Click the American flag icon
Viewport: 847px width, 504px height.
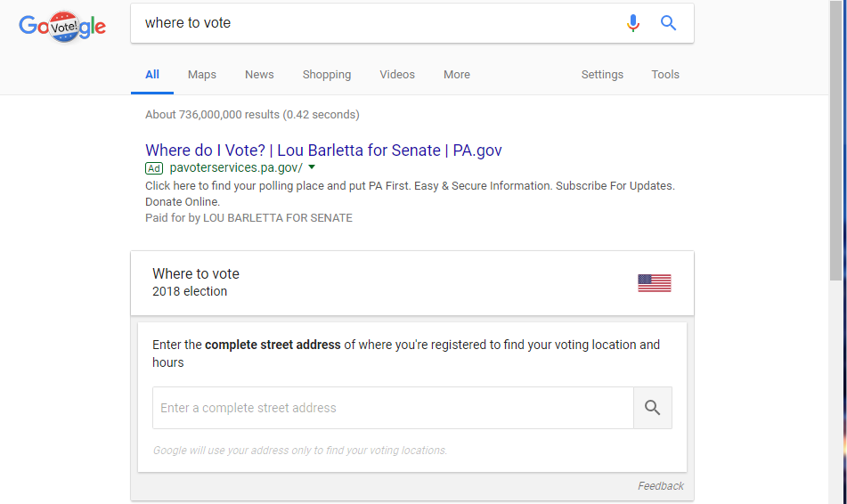click(x=654, y=283)
